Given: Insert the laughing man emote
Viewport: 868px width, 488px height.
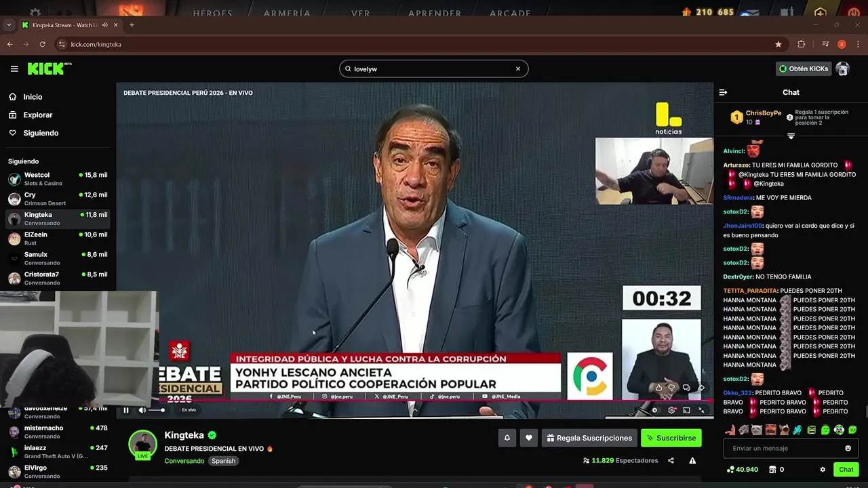Looking at the screenshot, I should coord(771,430).
